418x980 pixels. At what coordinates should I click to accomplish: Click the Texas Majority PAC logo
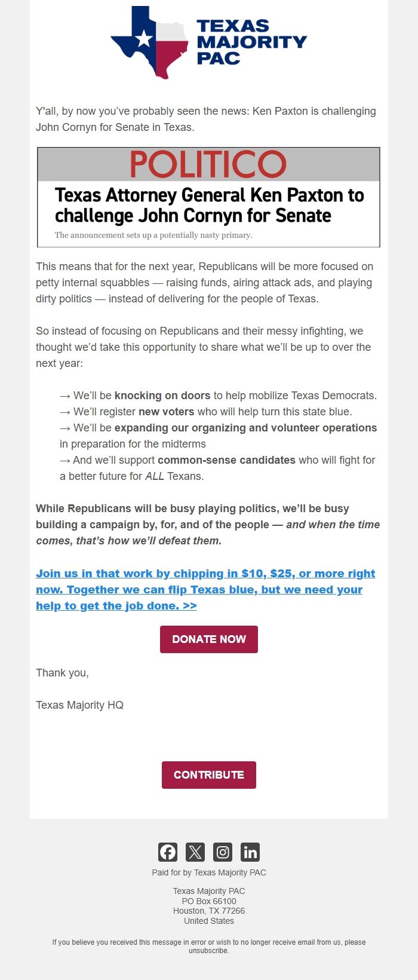[x=208, y=42]
